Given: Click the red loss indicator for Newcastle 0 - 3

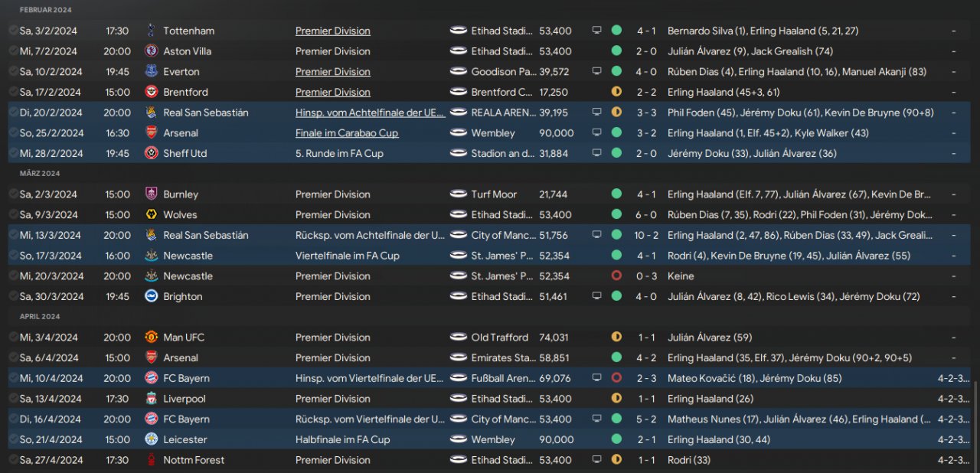Looking at the screenshot, I should [x=616, y=276].
